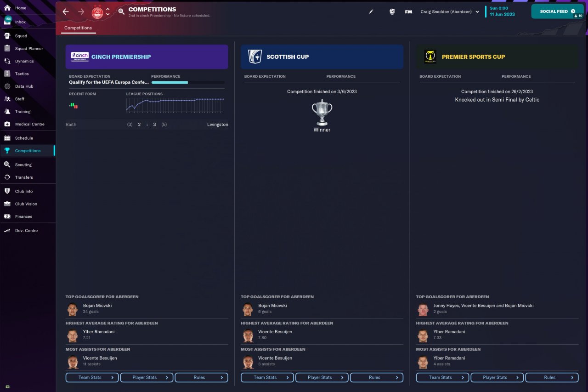The image size is (588, 392).
Task: View Rules for Scottish Cup
Action: (x=377, y=377)
